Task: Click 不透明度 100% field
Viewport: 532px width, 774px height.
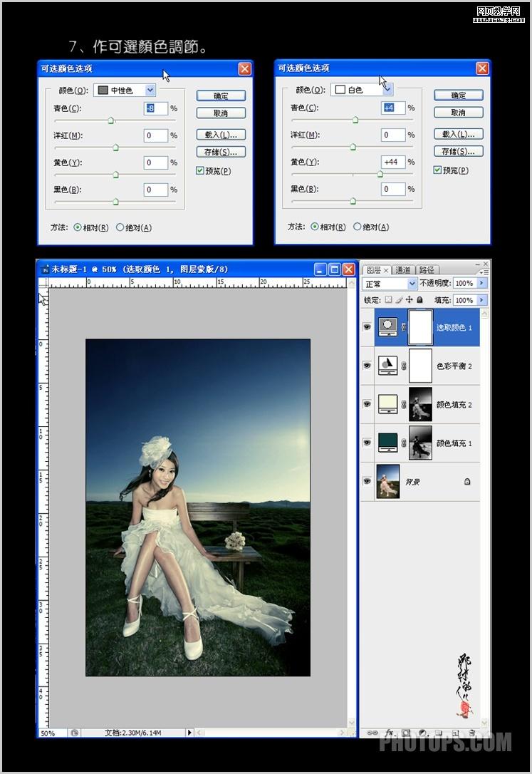Action: (x=464, y=283)
